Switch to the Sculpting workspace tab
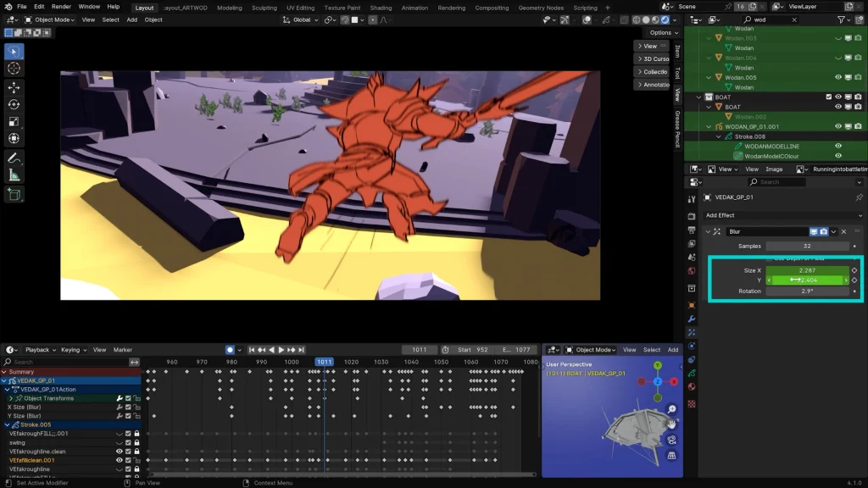This screenshot has height=488, width=868. pyautogui.click(x=264, y=8)
